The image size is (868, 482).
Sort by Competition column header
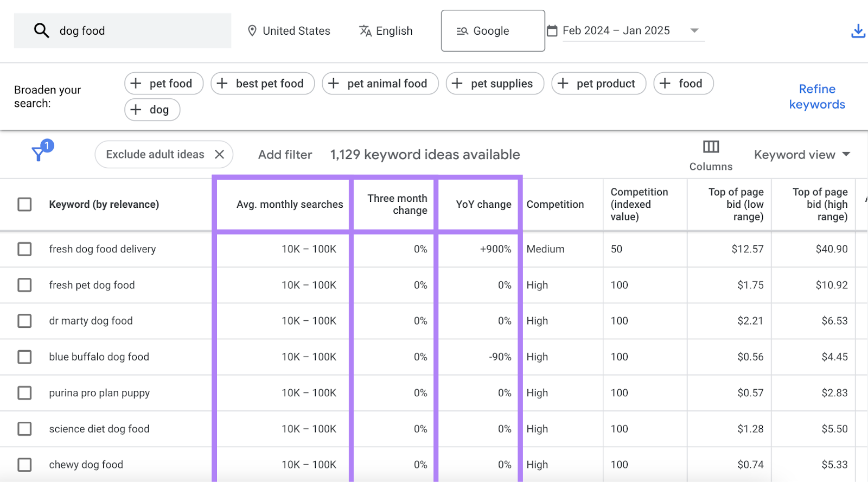(555, 205)
